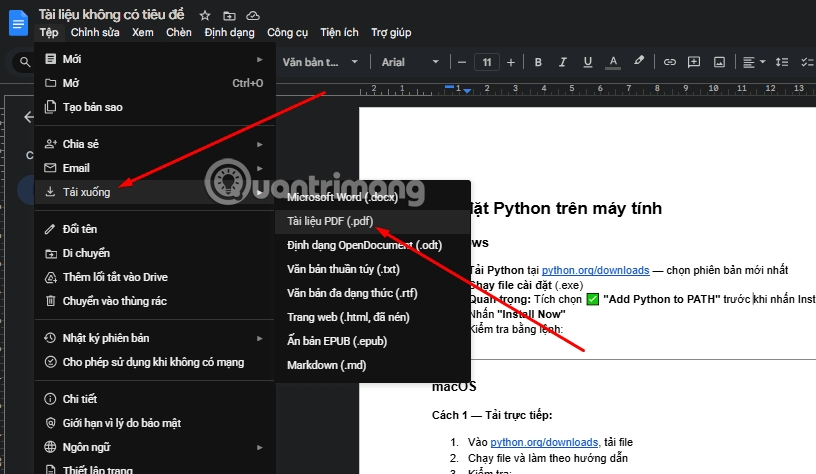Open the text alignment dropdown

coord(754,62)
